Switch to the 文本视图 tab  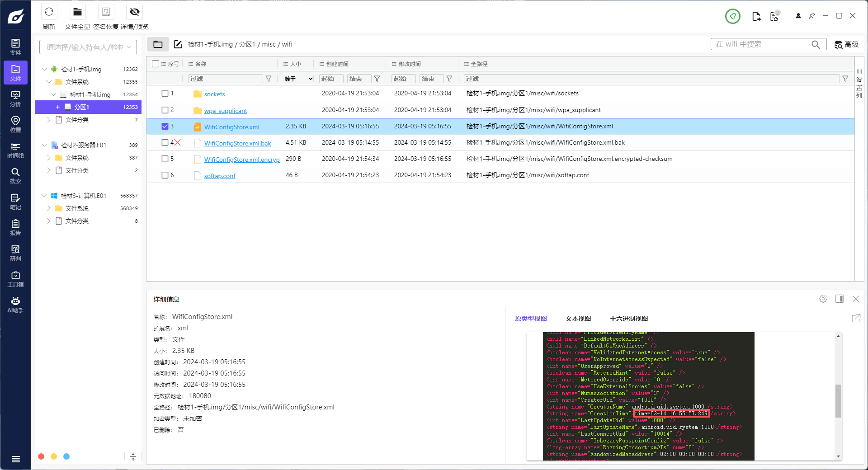click(578, 319)
